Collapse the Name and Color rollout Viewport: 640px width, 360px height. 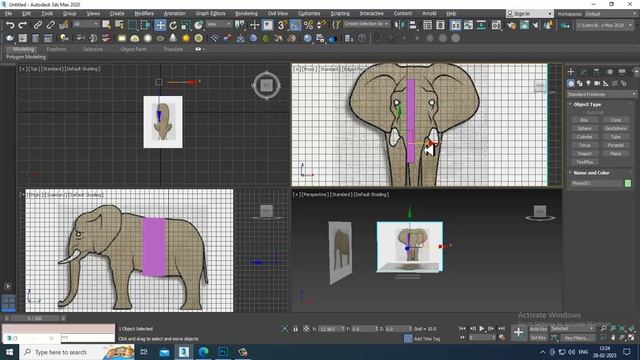pyautogui.click(x=591, y=173)
